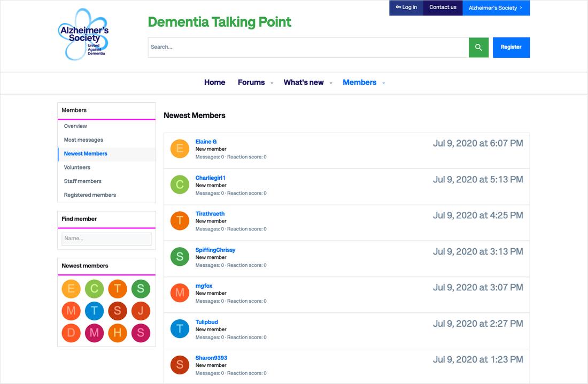Focus the Find member name field
Viewport: 588px width, 384px height.
pyautogui.click(x=106, y=239)
